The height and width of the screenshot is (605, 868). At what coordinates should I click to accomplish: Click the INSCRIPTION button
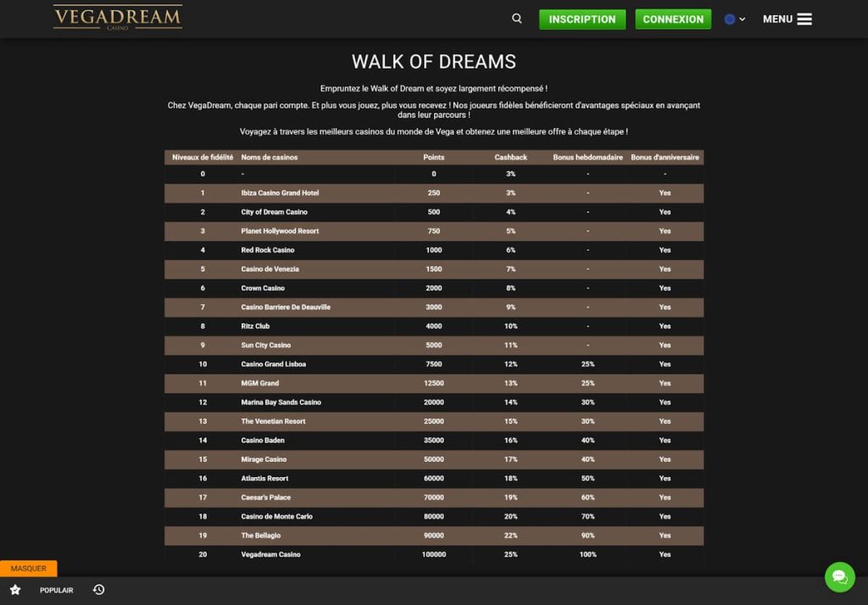click(582, 19)
